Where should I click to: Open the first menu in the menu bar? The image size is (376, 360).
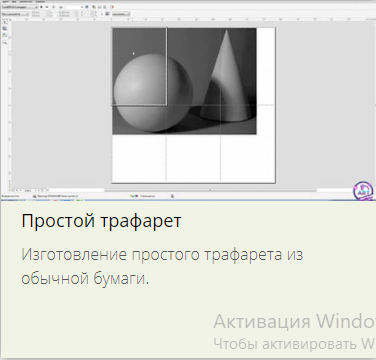6,2
